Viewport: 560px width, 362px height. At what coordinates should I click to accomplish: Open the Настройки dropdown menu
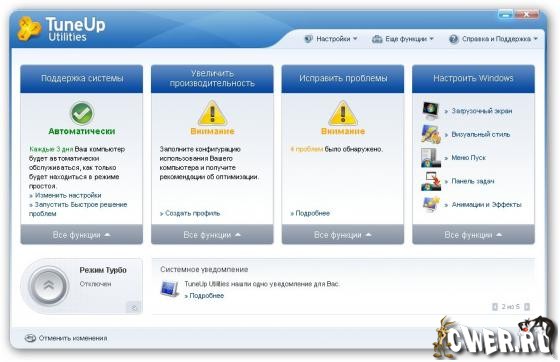(x=331, y=39)
